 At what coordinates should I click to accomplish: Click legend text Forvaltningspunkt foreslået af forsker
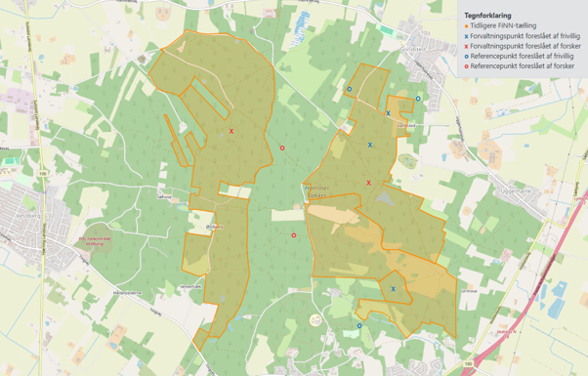click(525, 46)
